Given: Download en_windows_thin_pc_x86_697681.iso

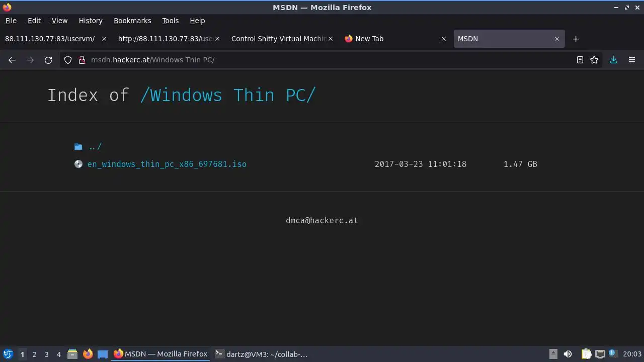Looking at the screenshot, I should coord(167,164).
